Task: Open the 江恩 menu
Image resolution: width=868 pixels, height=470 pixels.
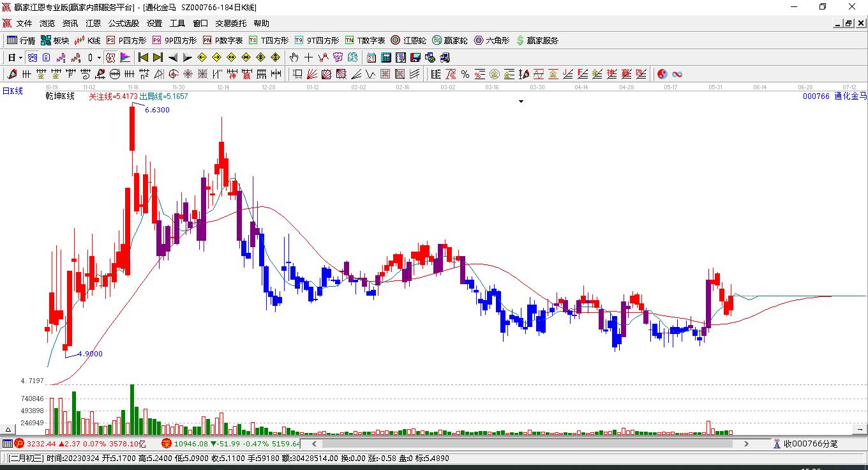Action: pos(93,24)
